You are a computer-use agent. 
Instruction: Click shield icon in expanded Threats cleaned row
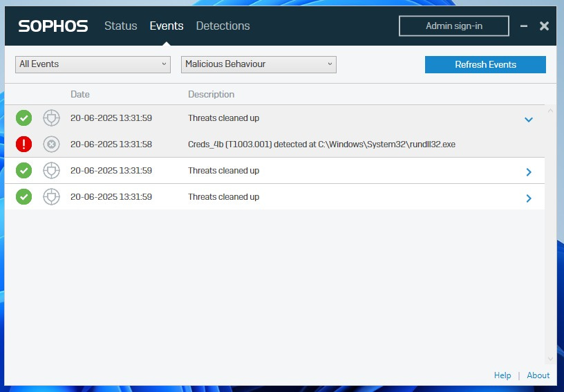click(51, 118)
